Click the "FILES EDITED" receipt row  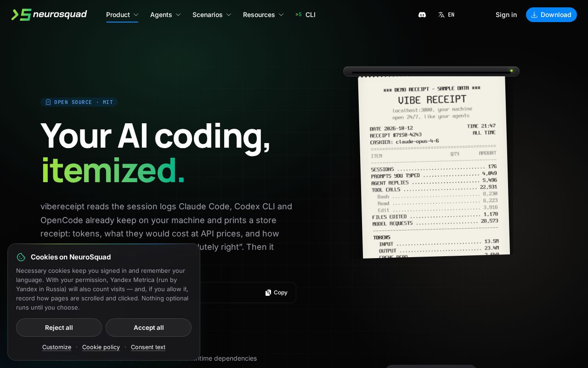pyautogui.click(x=435, y=216)
